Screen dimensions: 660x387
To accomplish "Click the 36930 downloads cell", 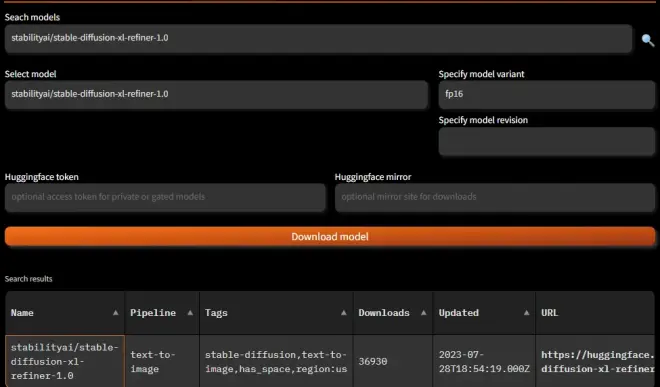I will pyautogui.click(x=393, y=361).
